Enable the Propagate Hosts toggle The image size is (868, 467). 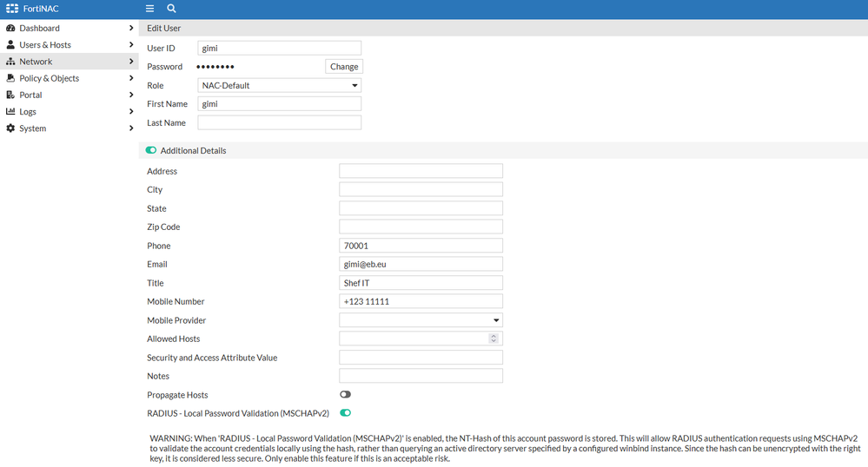345,395
